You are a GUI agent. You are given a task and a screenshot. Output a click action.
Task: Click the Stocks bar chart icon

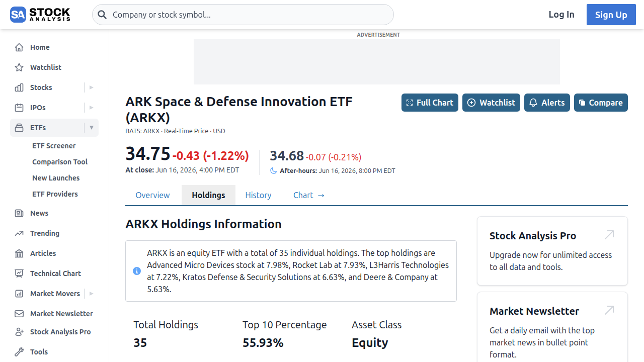[19, 87]
